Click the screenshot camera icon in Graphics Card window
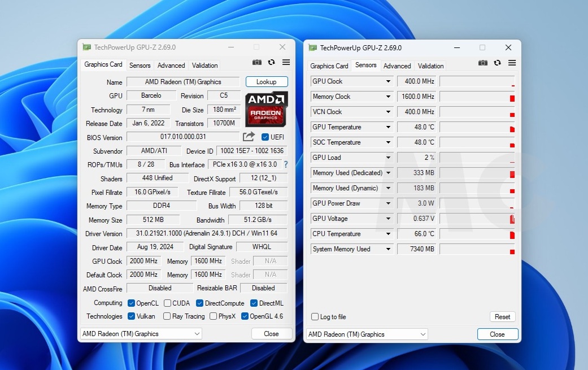Screen dimensions: 588x370 [257, 63]
